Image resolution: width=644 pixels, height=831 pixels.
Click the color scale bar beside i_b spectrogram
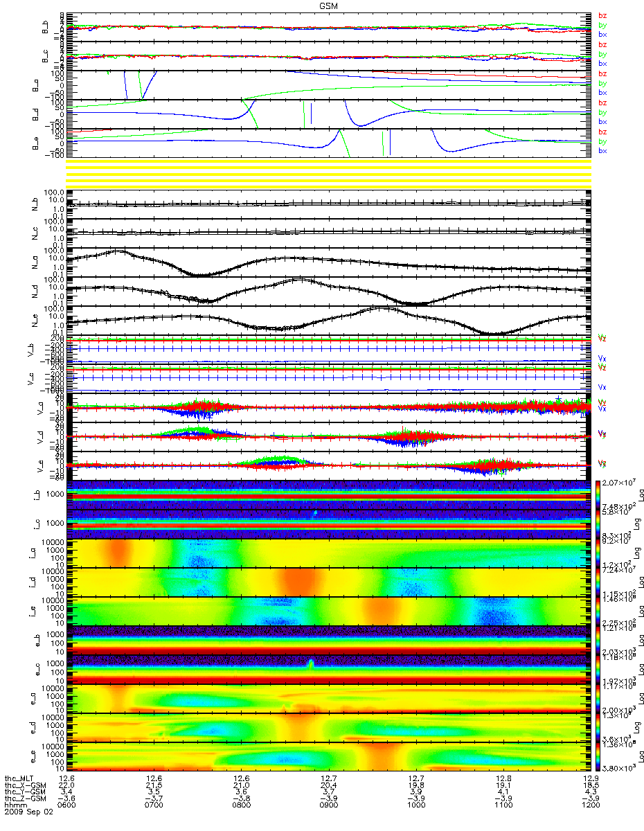coord(597,494)
